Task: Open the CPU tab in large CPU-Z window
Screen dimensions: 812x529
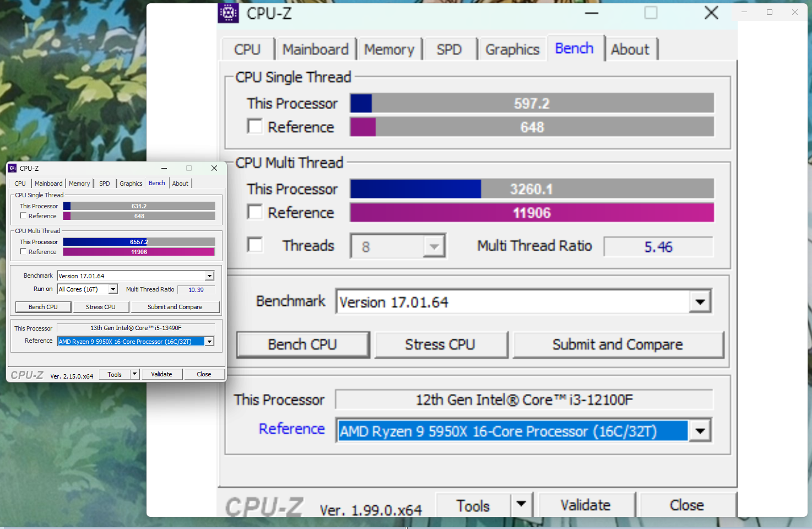Action: (x=247, y=50)
